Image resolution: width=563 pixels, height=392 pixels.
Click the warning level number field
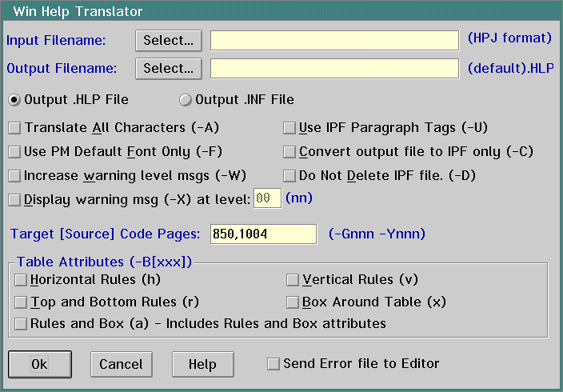pyautogui.click(x=267, y=198)
